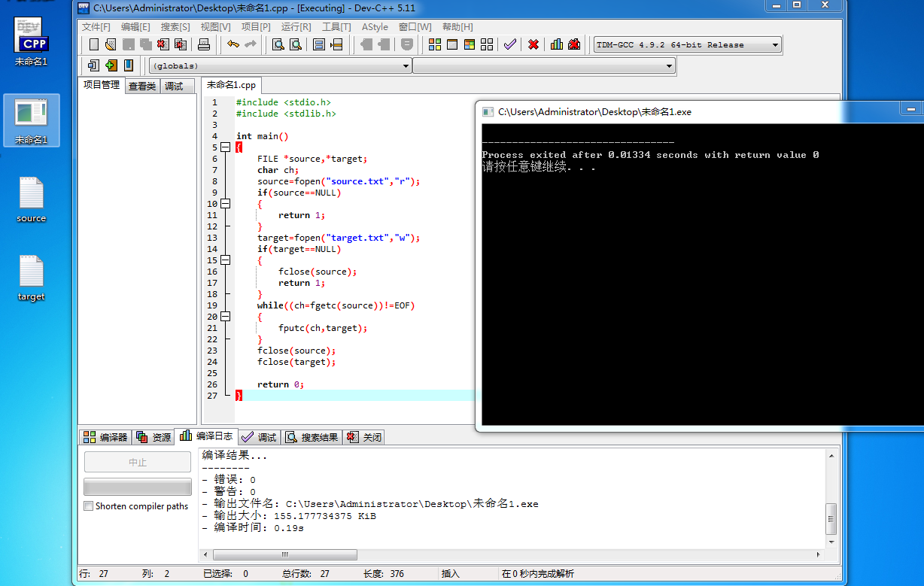Click the green plus Toggle Bookmarks icon
924x586 pixels.
tap(111, 65)
